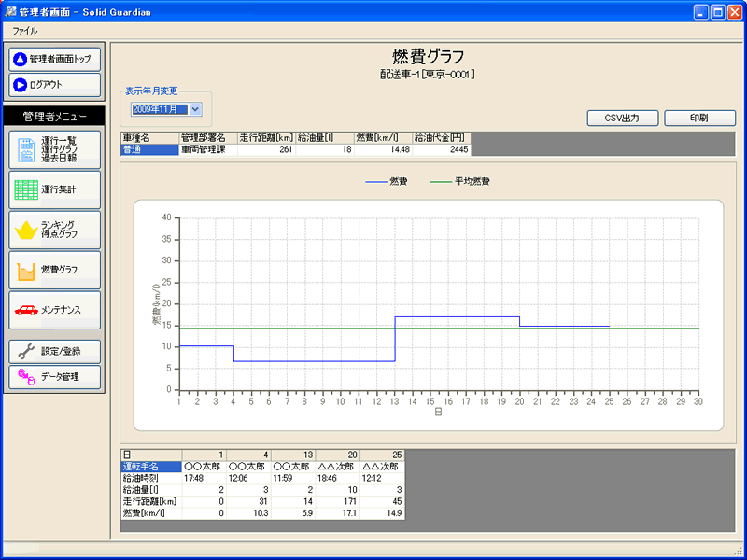Click the red car maintenance icon
Viewport: 747px width, 560px height.
pyautogui.click(x=26, y=310)
